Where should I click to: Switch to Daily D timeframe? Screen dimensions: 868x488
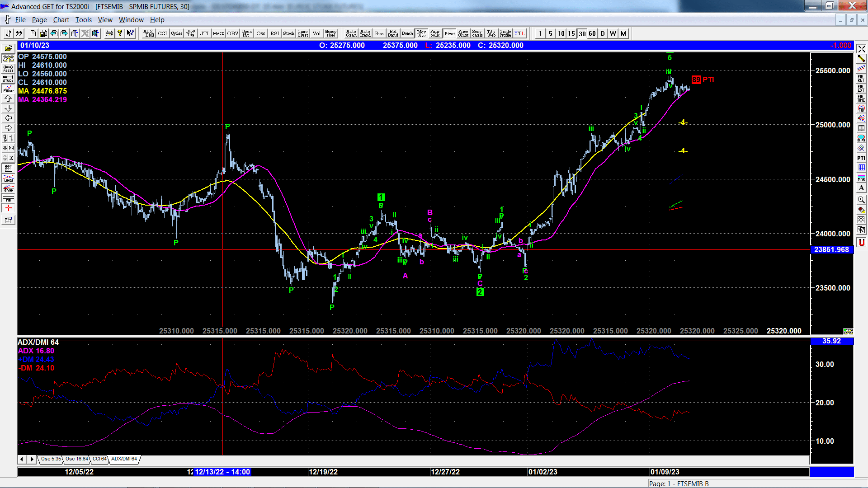click(x=603, y=33)
